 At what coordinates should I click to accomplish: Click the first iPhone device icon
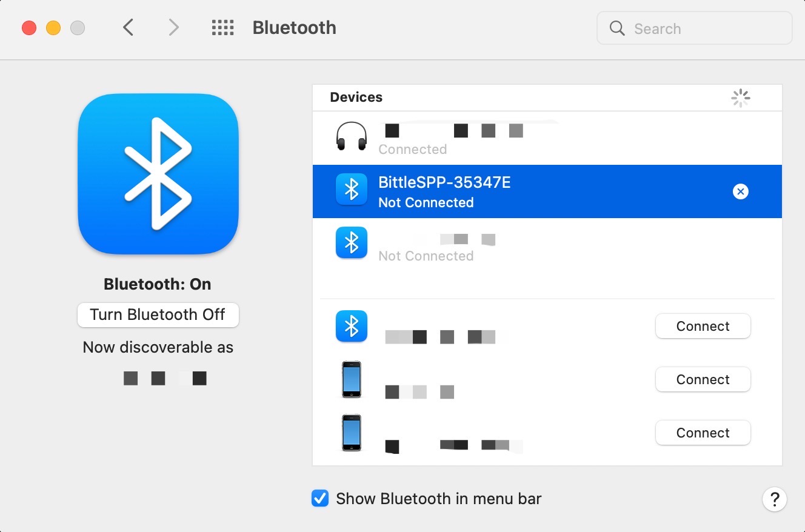[352, 379]
